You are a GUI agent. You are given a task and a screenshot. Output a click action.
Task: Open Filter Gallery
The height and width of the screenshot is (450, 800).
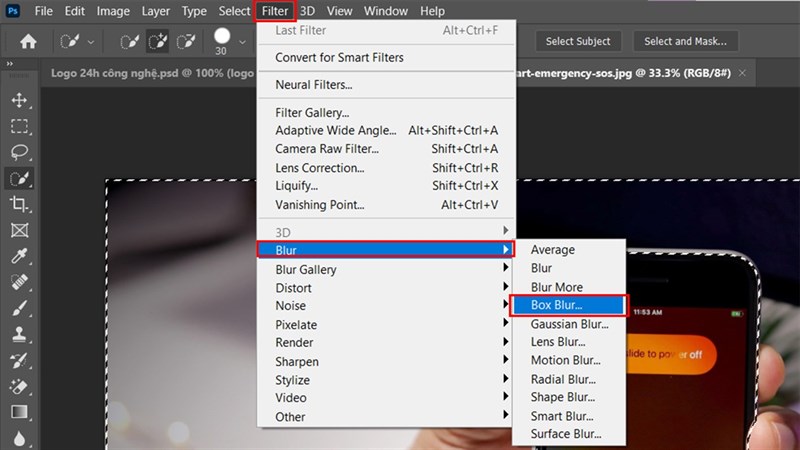tap(387, 112)
